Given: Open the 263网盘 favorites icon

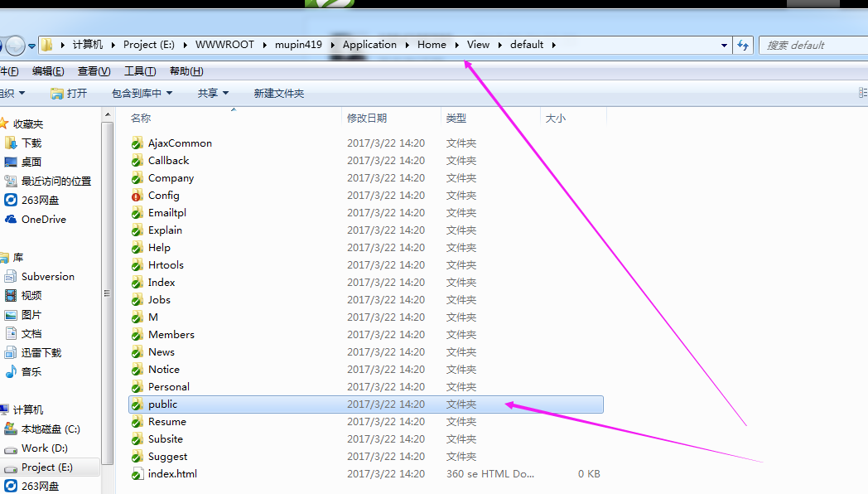Looking at the screenshot, I should (x=11, y=200).
